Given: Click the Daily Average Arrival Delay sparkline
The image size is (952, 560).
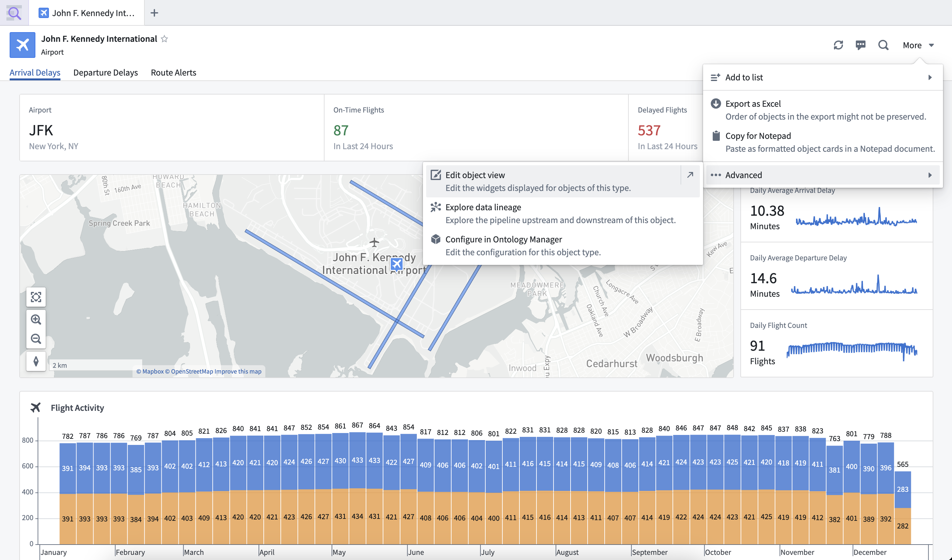Looking at the screenshot, I should [856, 217].
